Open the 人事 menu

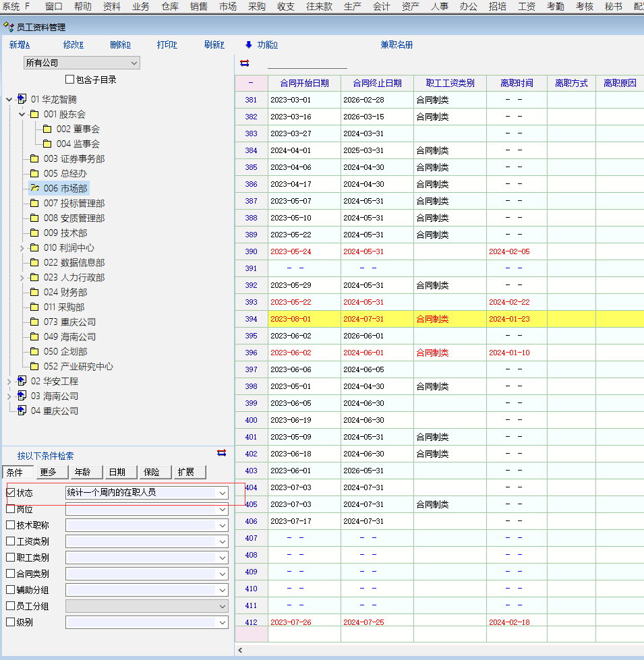point(439,7)
